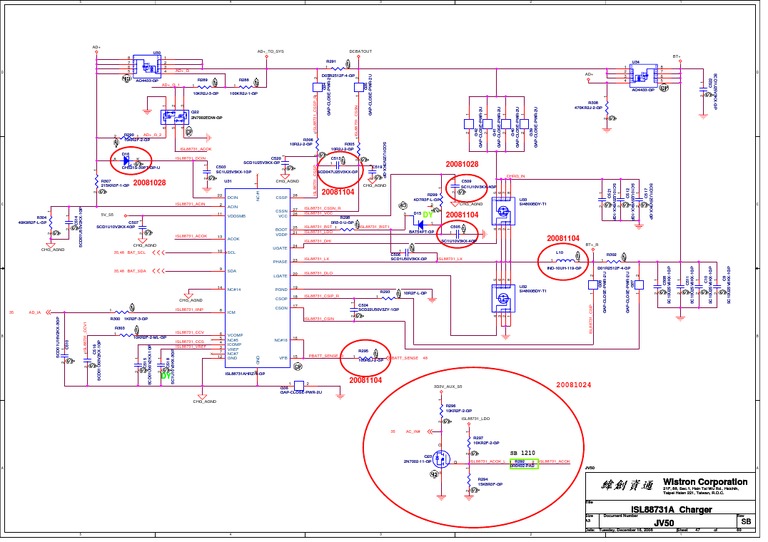Click the ISL88731_LDO net label
The image size is (768, 542).
477,419
